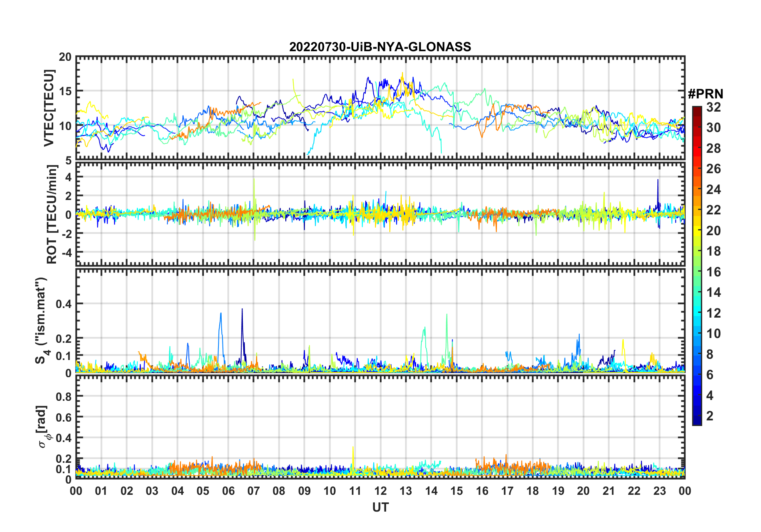Click the colorbar at PRN 2 dark blue
761x532 pixels.
(697, 416)
